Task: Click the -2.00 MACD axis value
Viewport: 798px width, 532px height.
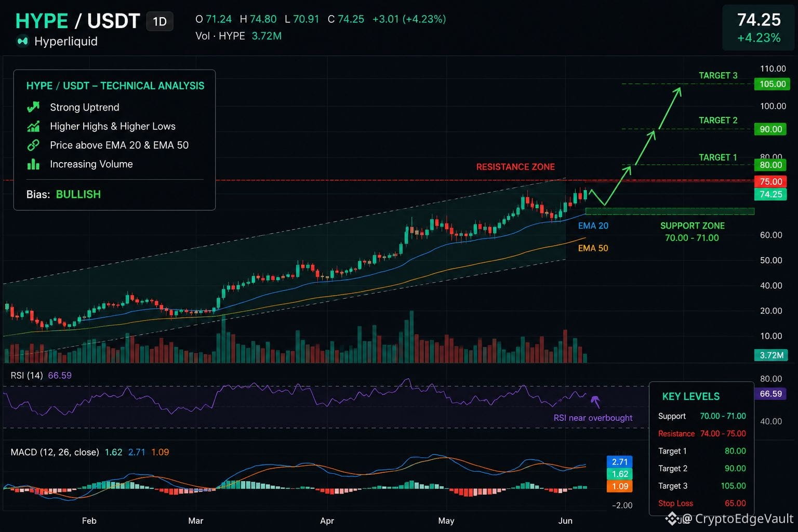Action: click(622, 506)
